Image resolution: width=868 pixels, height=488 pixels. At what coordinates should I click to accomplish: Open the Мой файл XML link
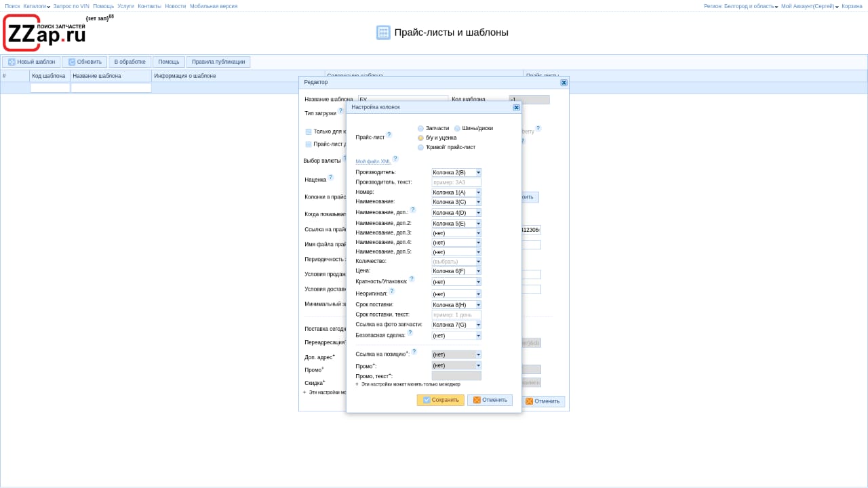(373, 161)
